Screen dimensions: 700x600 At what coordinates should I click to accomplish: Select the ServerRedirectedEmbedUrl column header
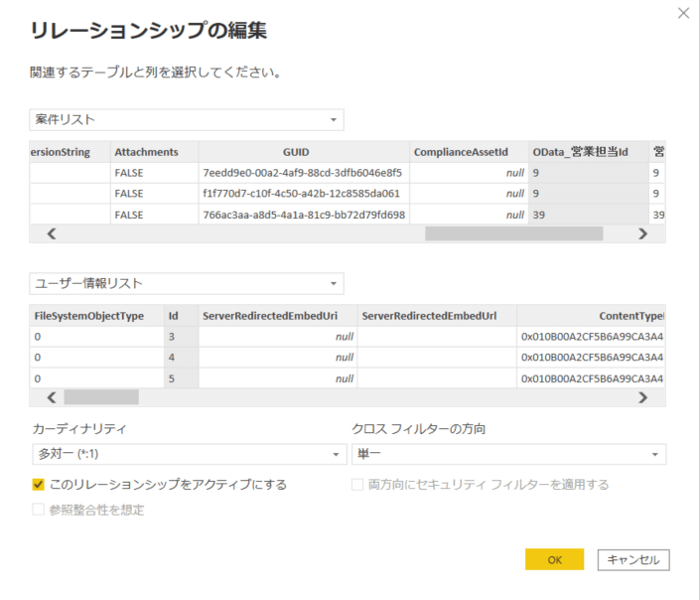(x=437, y=316)
